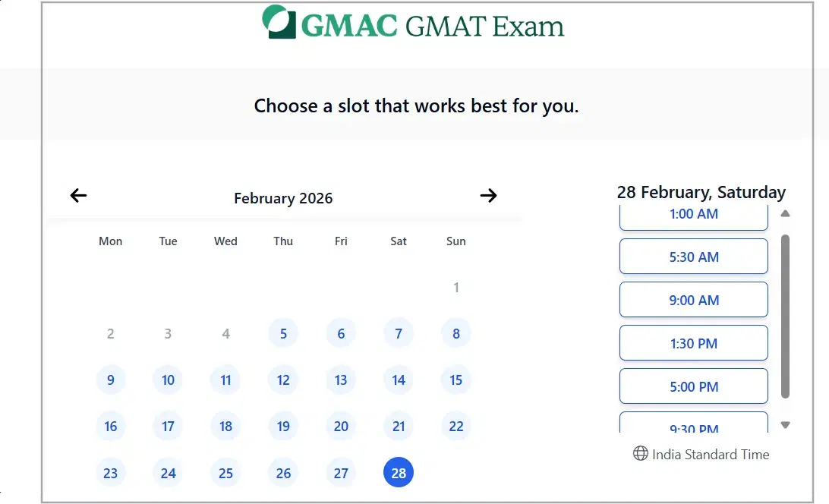
Task: Pick February 14 as your exam date
Action: coord(398,380)
